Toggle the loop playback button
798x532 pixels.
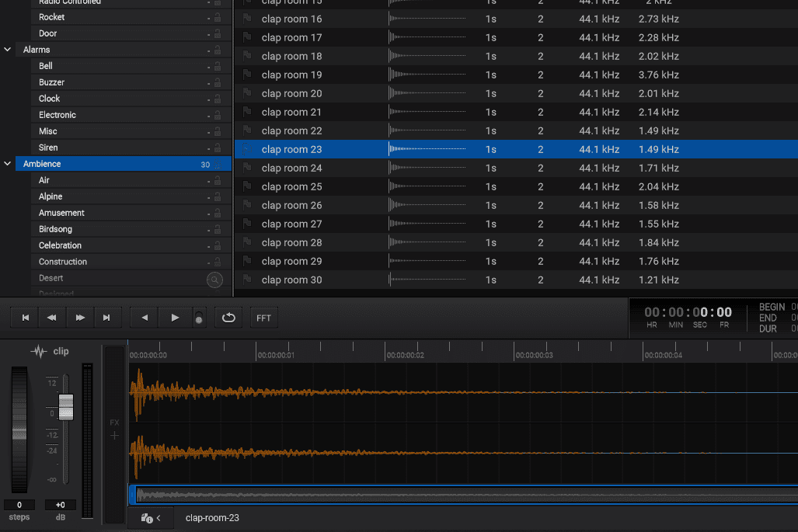(229, 318)
